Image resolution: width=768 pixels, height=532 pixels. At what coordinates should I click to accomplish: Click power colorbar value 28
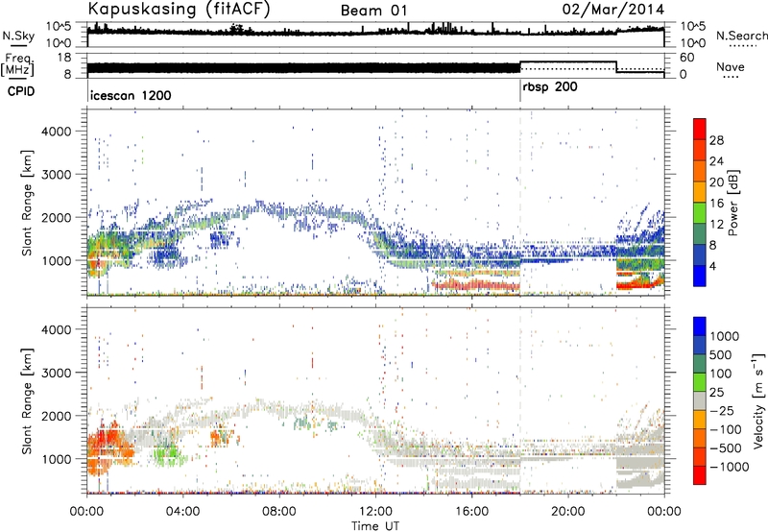pyautogui.click(x=716, y=140)
